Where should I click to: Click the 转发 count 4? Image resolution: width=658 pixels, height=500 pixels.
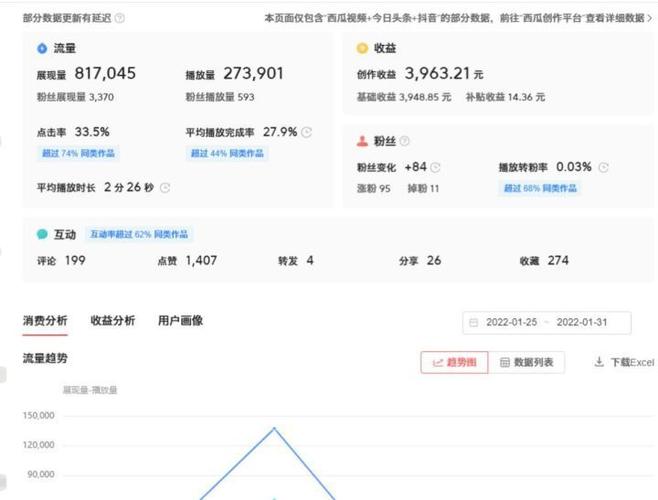310,260
